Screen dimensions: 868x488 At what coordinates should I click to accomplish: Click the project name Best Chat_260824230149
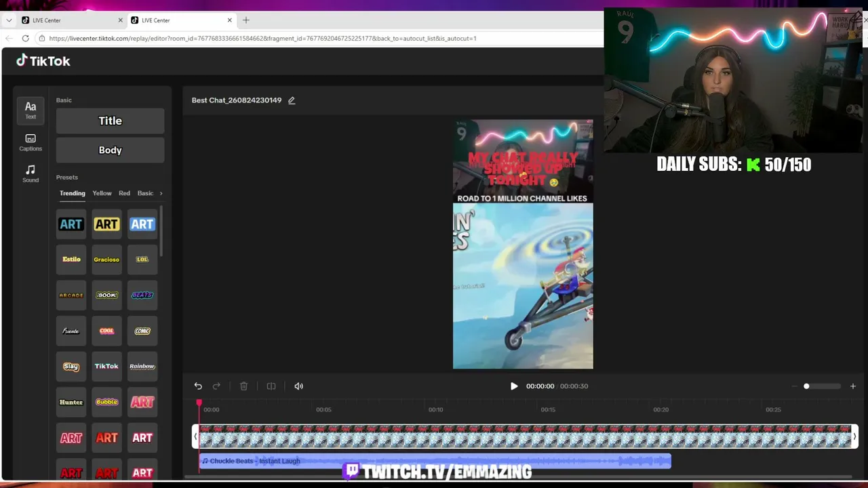pos(237,100)
